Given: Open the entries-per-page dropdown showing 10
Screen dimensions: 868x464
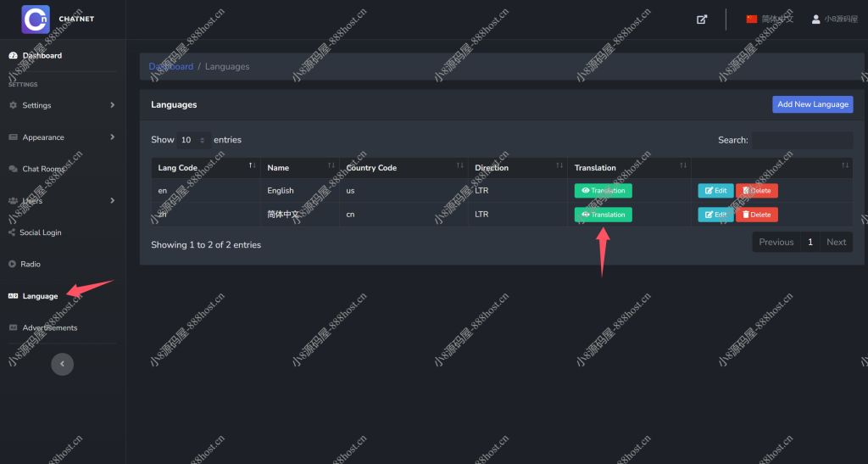Looking at the screenshot, I should point(193,140).
